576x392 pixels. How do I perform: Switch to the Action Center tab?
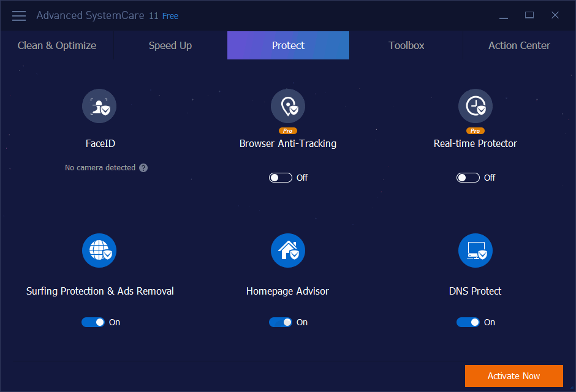[519, 45]
